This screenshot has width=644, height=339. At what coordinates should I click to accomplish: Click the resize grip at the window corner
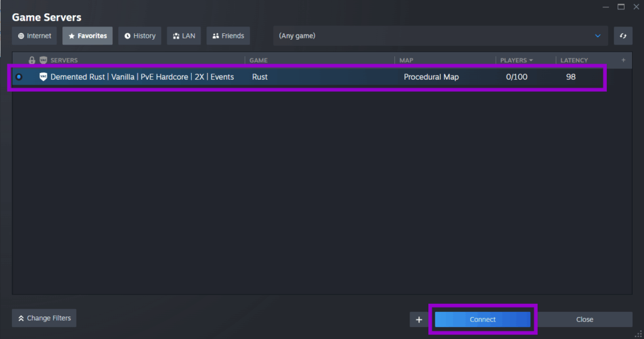coord(638,335)
